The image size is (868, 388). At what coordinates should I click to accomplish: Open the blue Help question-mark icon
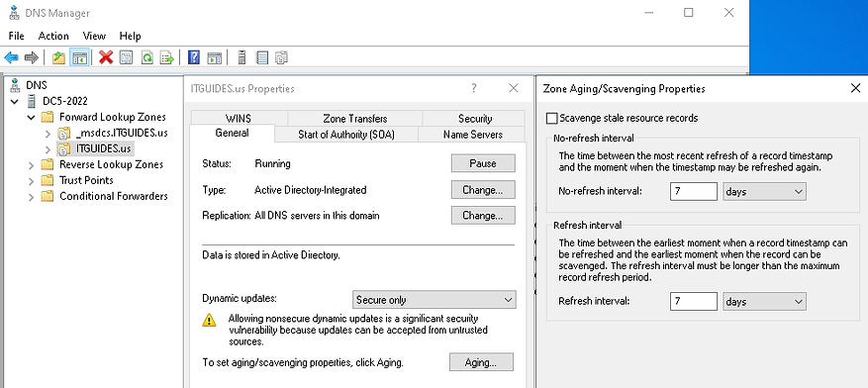(x=194, y=57)
